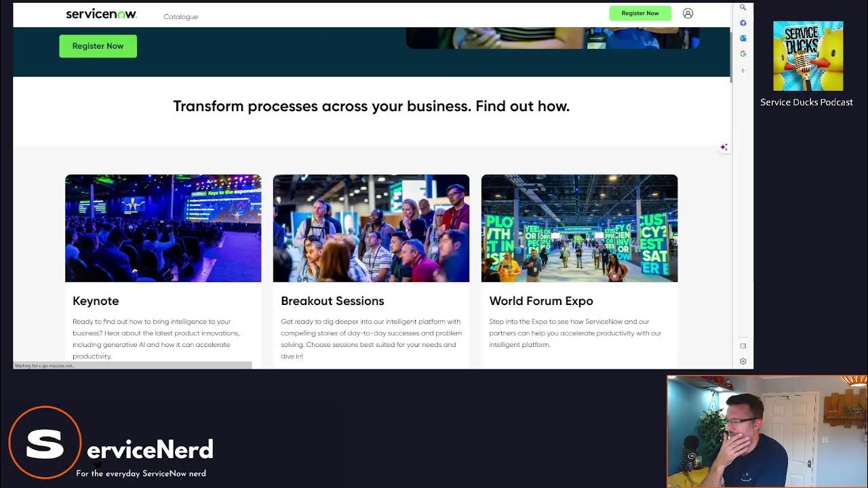The height and width of the screenshot is (488, 868).
Task: Select the World Forum Expo hall photo
Action: pyautogui.click(x=579, y=228)
